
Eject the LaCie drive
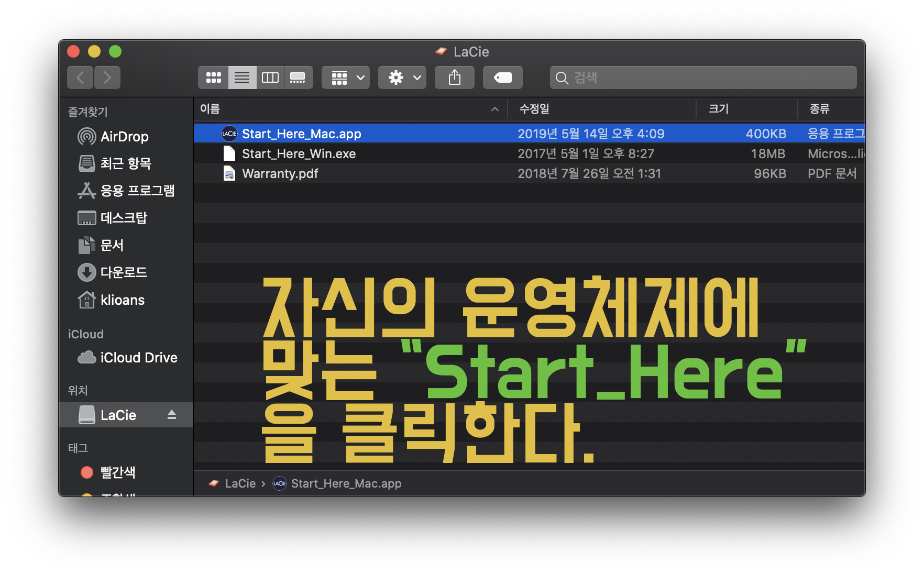172,415
